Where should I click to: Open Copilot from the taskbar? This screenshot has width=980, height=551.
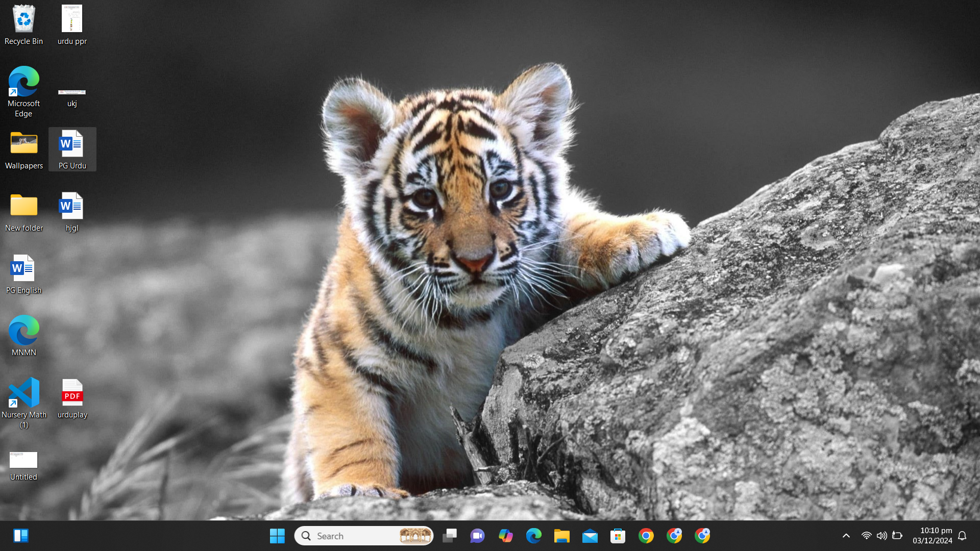[505, 536]
